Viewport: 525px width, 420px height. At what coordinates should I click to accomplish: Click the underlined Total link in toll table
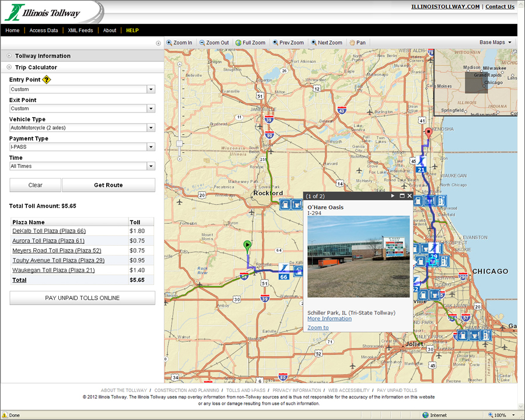[19, 280]
